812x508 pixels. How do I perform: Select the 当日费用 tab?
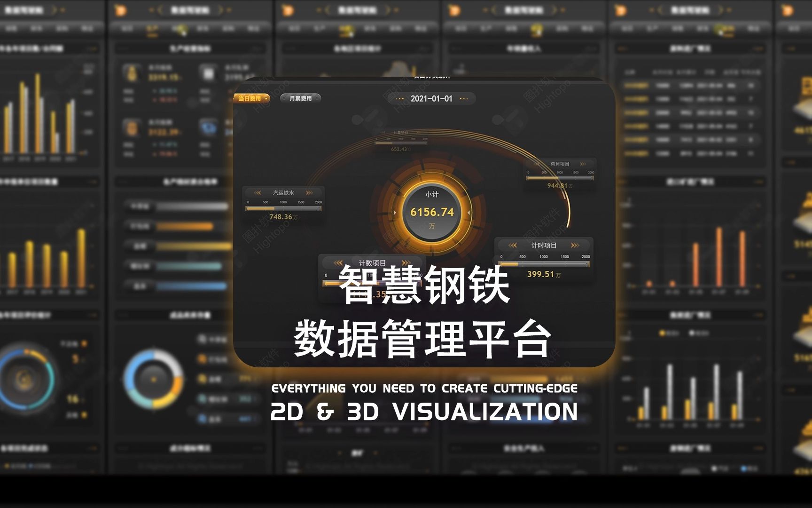click(x=251, y=98)
